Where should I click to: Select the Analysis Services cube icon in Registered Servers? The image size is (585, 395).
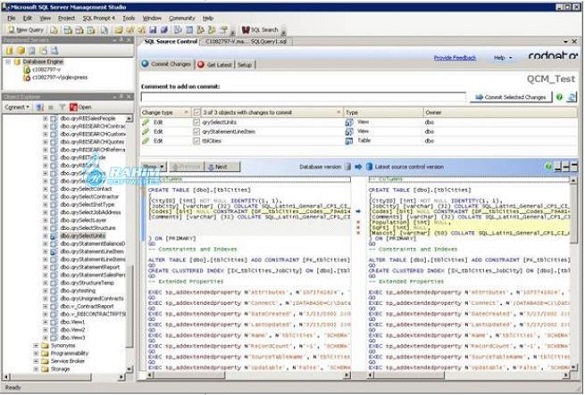tap(21, 50)
